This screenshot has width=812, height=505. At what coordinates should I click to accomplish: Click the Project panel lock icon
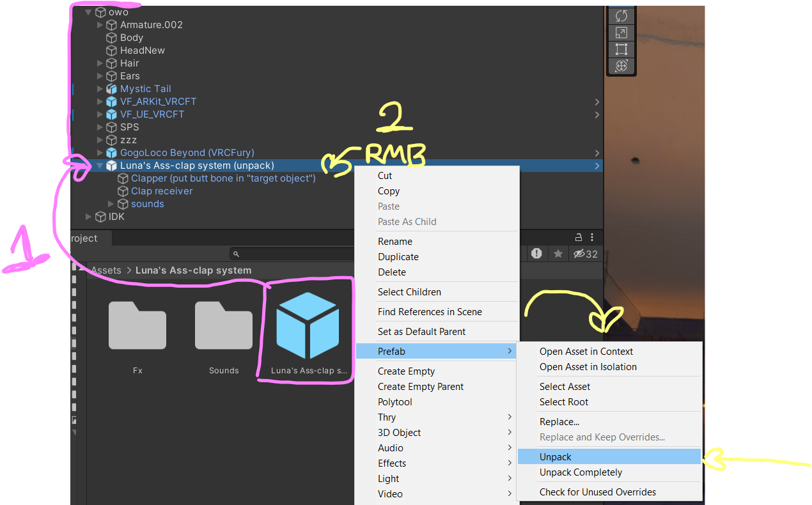pyautogui.click(x=579, y=237)
